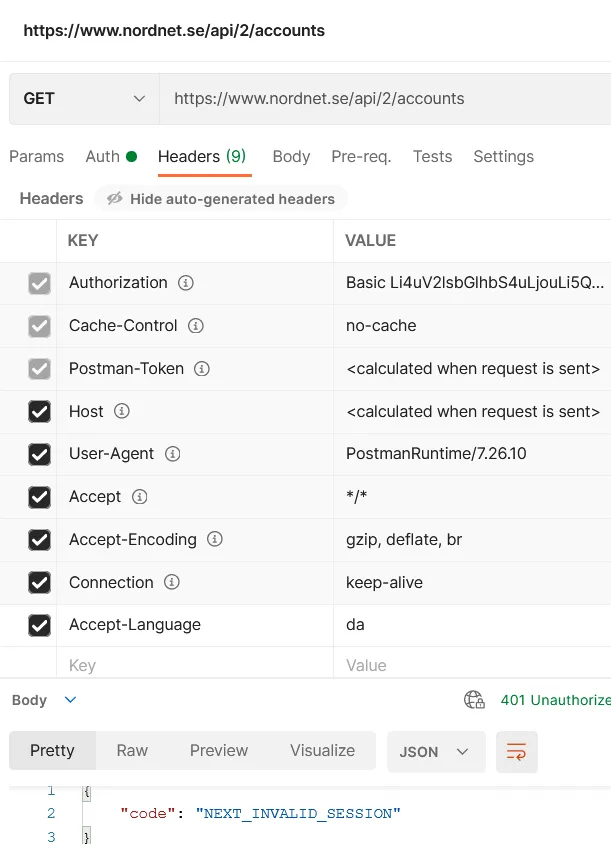Click the wrap lines icon in response toolbar
Screen dimensions: 611x853
click(517, 751)
